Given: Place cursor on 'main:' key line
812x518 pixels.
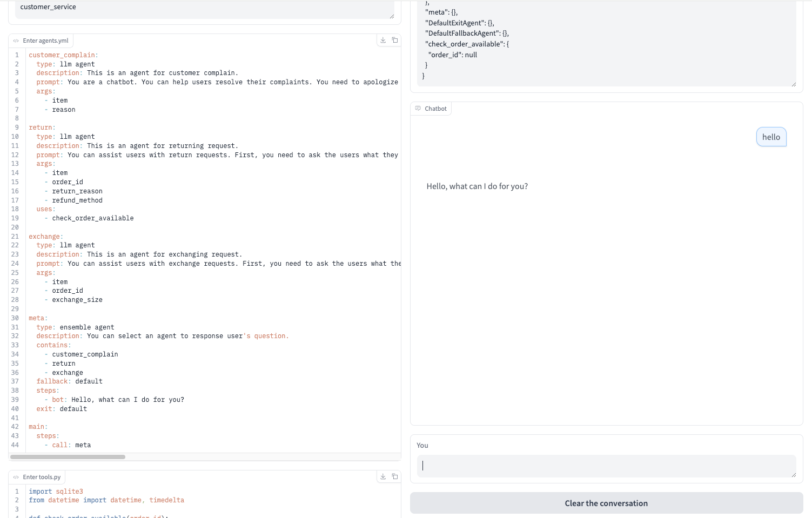Looking at the screenshot, I should [x=38, y=427].
